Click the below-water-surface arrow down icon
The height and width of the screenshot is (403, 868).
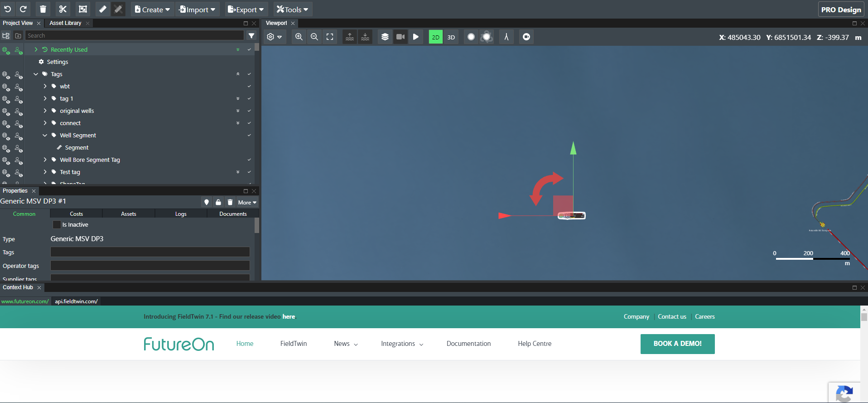click(x=365, y=37)
